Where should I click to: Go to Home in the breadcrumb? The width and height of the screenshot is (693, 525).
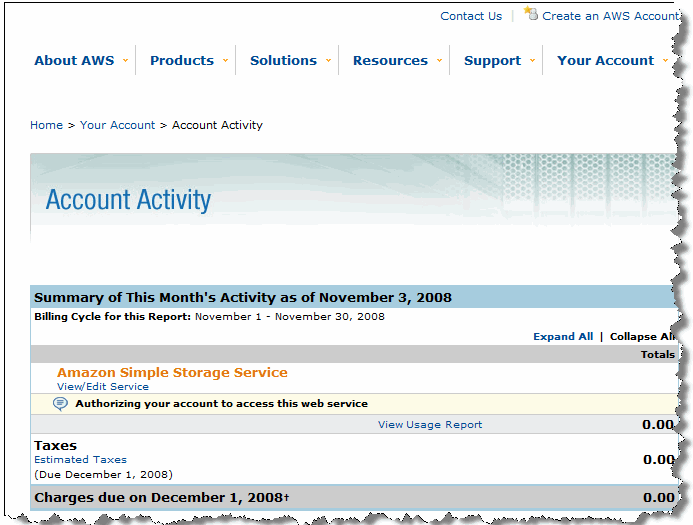point(46,125)
